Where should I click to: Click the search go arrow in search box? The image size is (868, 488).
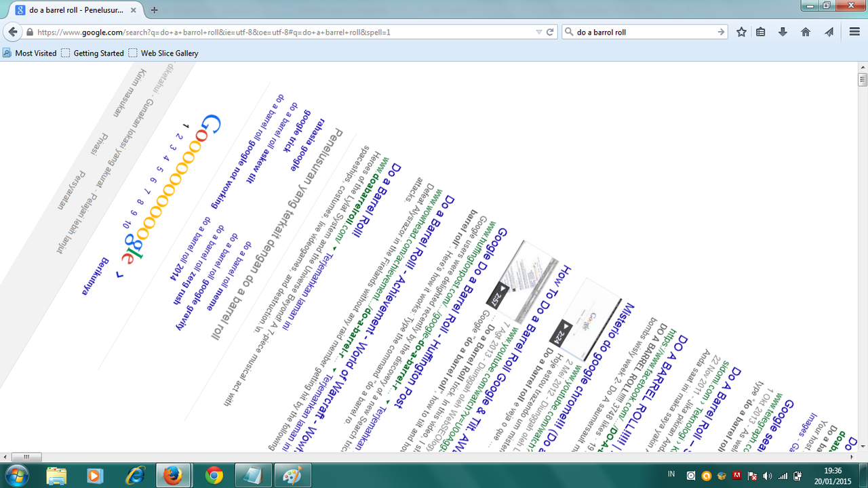click(722, 32)
